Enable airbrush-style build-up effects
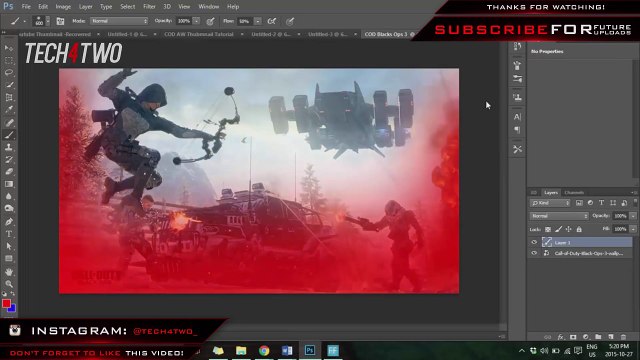Image resolution: width=640 pixels, height=360 pixels. (x=271, y=21)
